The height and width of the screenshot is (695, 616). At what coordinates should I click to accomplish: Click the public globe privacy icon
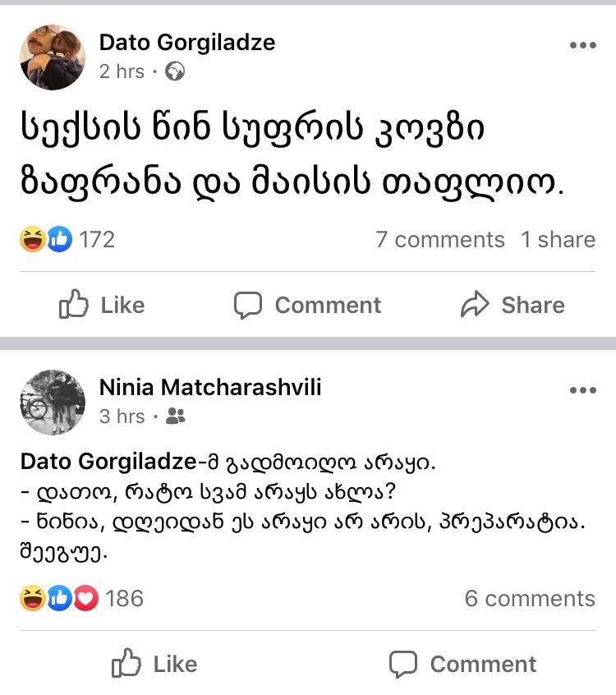(x=175, y=72)
